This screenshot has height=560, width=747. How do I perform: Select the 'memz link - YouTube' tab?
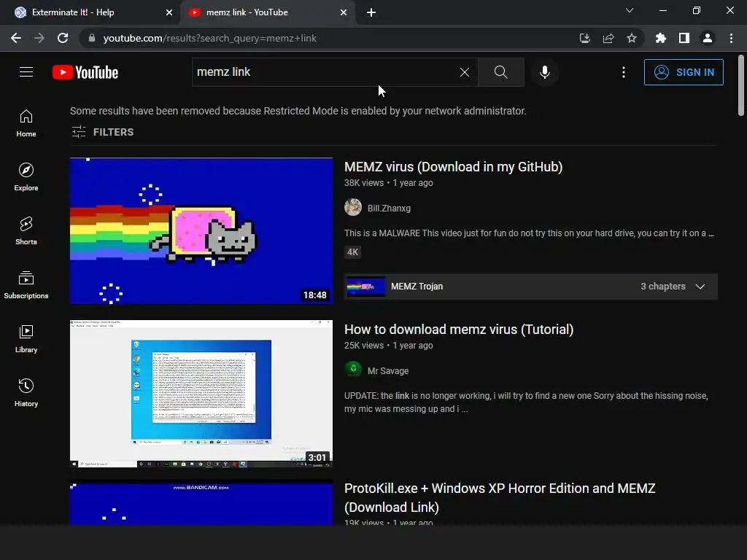tap(267, 12)
